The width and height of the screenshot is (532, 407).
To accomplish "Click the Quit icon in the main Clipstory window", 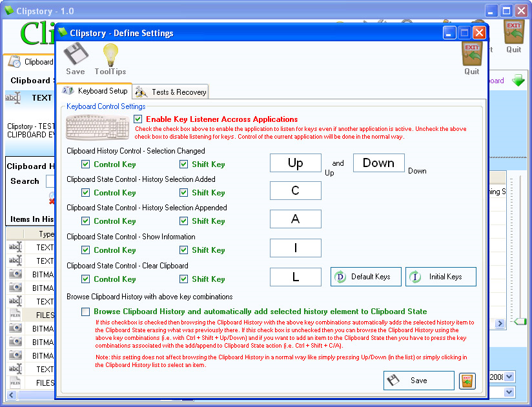I will pyautogui.click(x=514, y=32).
